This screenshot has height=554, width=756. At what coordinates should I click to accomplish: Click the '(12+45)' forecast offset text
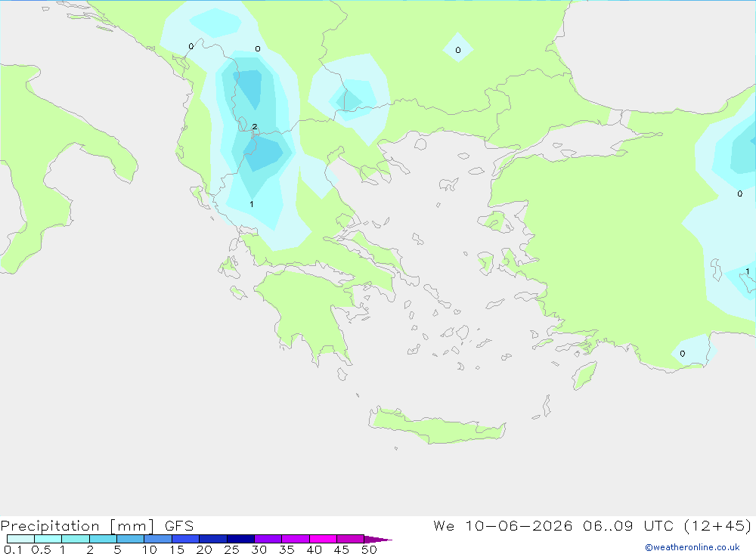[717, 526]
